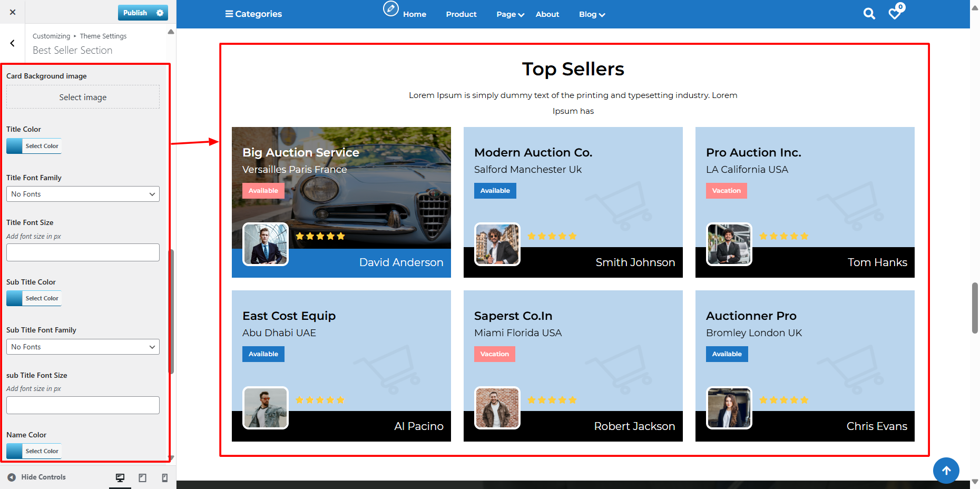Switch to tablet preview mode
The image size is (980, 489).
pos(142,477)
